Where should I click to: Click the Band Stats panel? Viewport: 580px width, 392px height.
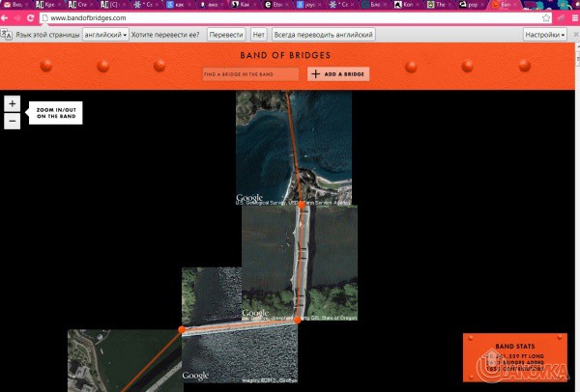coord(515,357)
